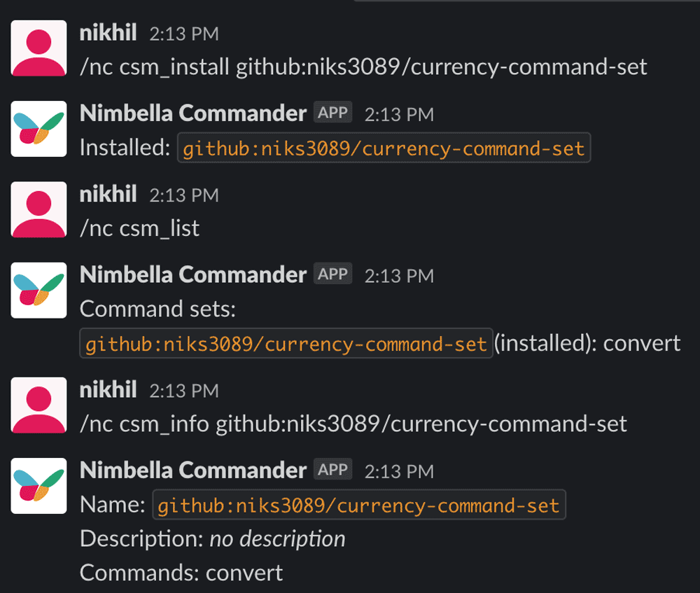
Task: Click the italic "no description" text
Action: click(277, 539)
